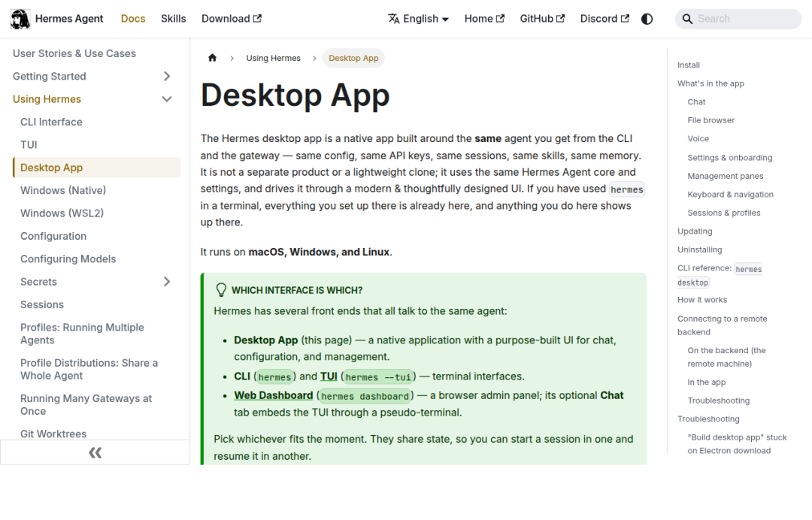Jump to indented Troubleshooting under remote backend
812x520 pixels.
(719, 401)
